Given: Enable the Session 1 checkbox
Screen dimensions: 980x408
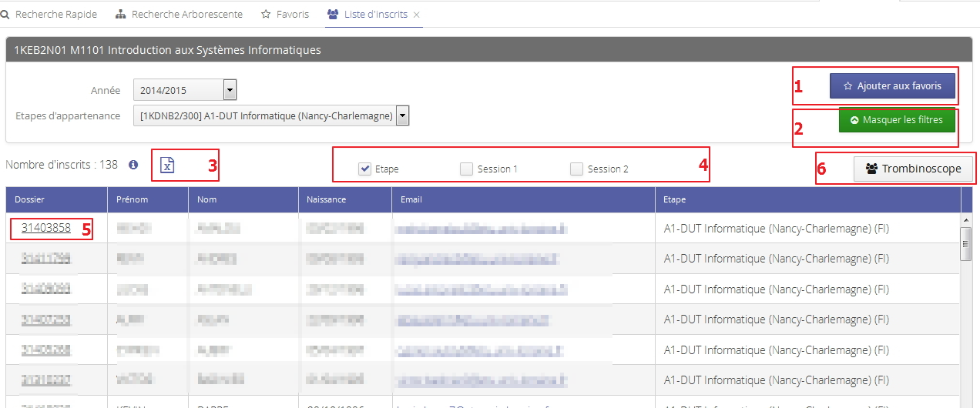Looking at the screenshot, I should (466, 169).
